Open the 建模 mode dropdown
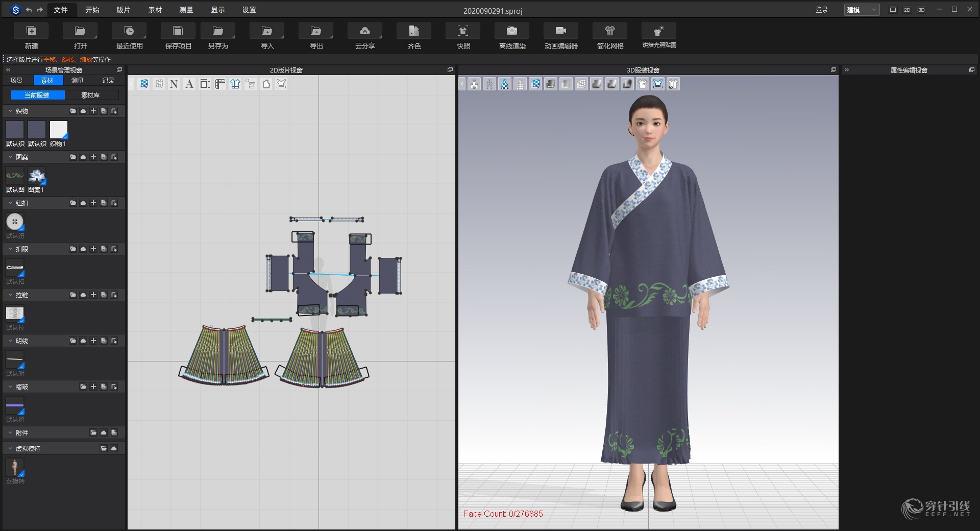Image resolution: width=980 pixels, height=531 pixels. [861, 10]
